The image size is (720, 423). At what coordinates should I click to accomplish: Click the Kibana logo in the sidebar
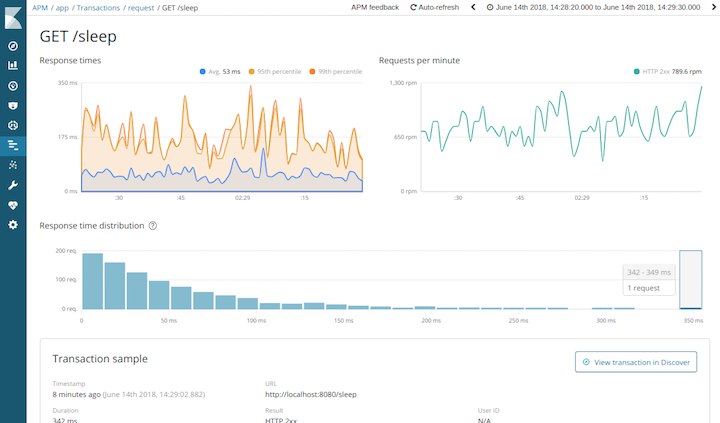pos(13,18)
